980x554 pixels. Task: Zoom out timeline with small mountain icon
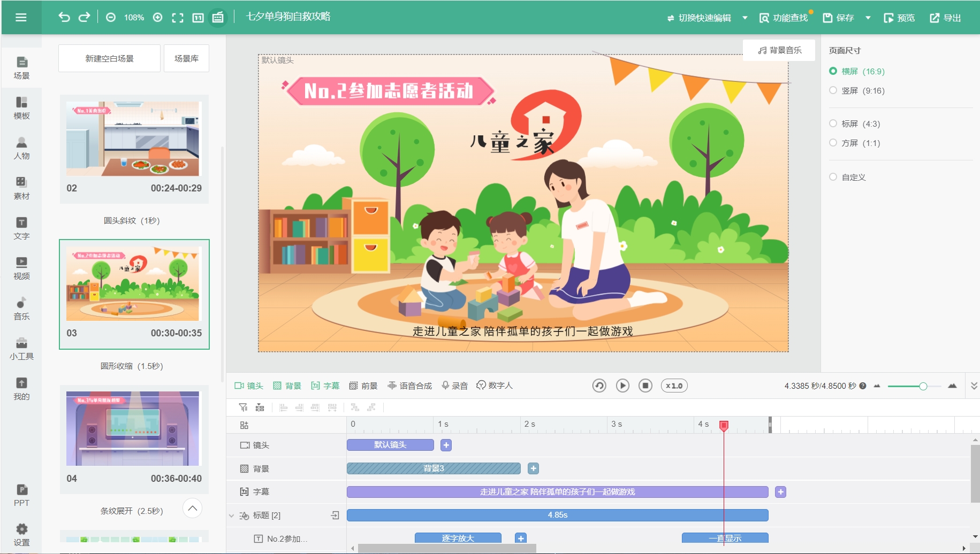pyautogui.click(x=877, y=386)
